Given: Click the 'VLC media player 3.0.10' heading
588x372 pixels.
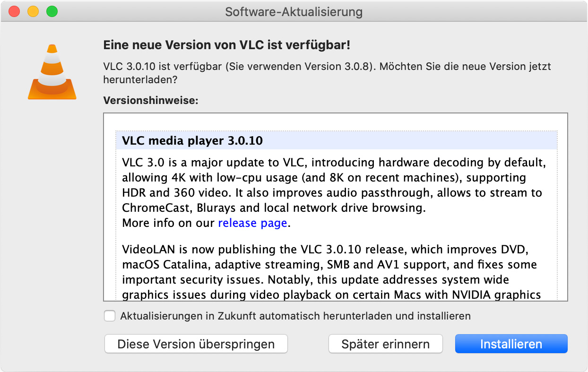Looking at the screenshot, I should click(192, 141).
